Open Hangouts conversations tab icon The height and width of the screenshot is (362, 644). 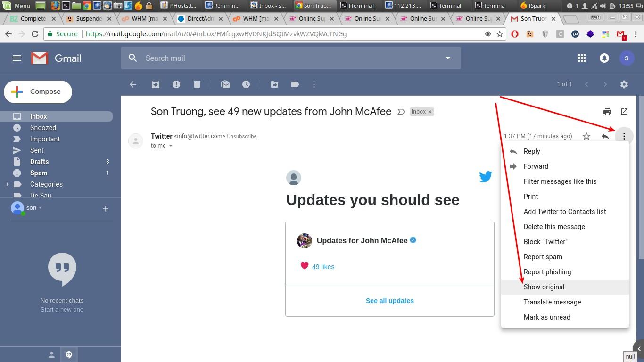69,355
